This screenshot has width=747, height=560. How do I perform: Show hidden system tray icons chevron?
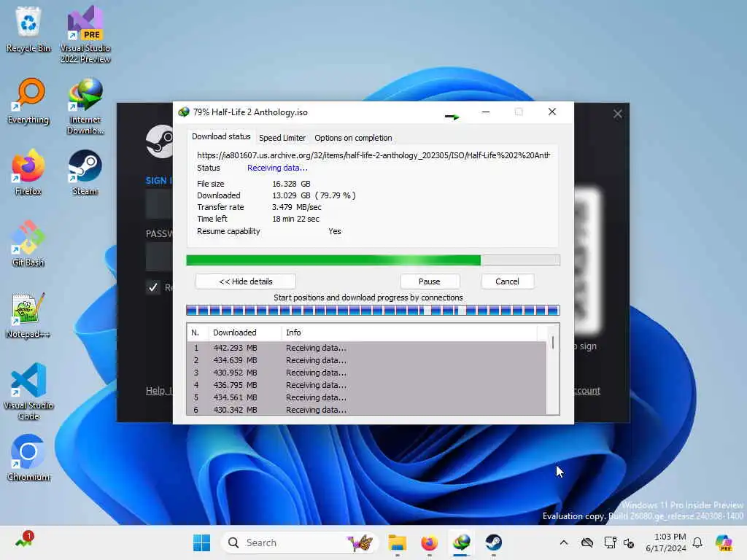click(564, 542)
